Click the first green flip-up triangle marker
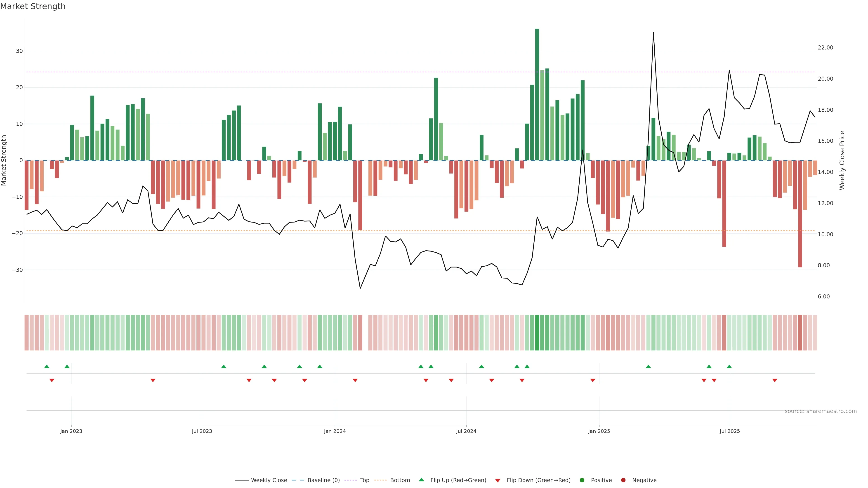The height and width of the screenshot is (488, 868). (x=47, y=366)
